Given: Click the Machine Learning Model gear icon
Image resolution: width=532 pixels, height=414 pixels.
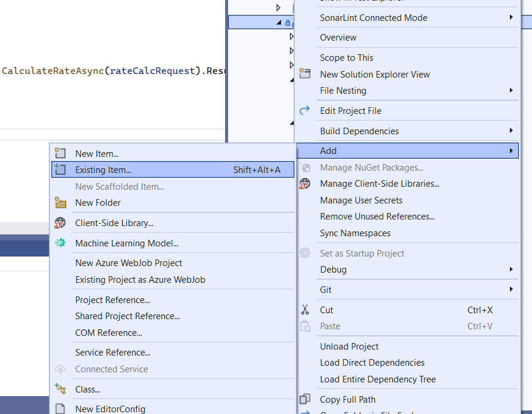Looking at the screenshot, I should tap(60, 243).
